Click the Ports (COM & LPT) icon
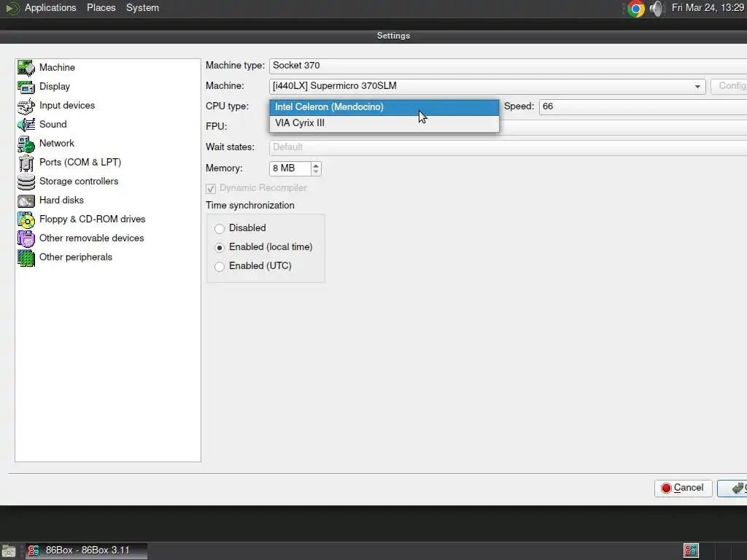The height and width of the screenshot is (560, 747). click(x=26, y=163)
